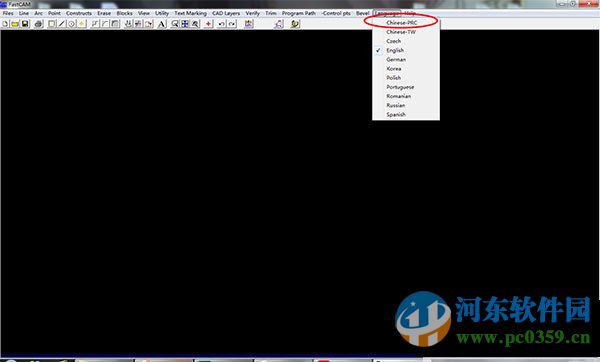Click the Redo arrow icon

[232, 24]
